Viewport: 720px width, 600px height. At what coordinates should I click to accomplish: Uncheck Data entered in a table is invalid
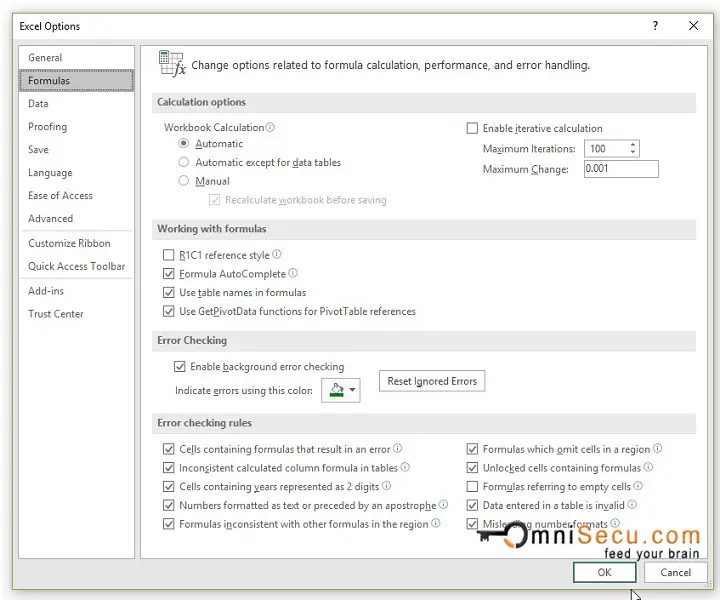[472, 505]
